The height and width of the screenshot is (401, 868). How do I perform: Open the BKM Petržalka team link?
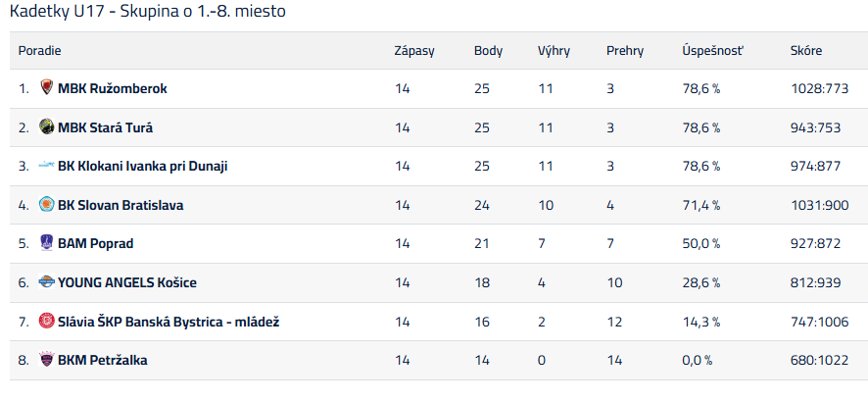tap(103, 361)
